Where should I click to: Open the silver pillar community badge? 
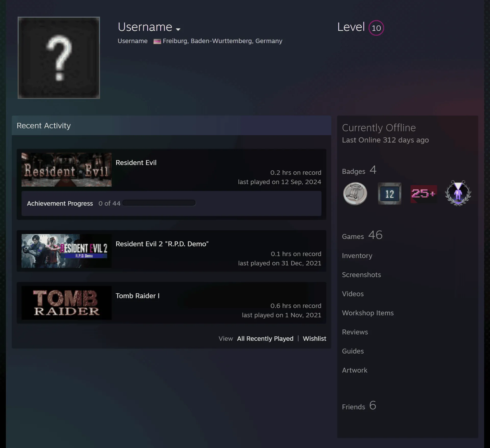pyautogui.click(x=355, y=194)
